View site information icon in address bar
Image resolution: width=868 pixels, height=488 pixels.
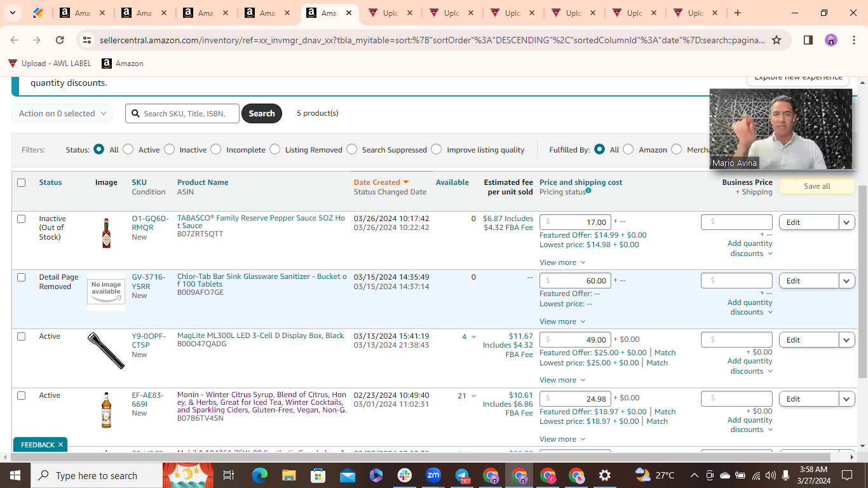click(88, 40)
